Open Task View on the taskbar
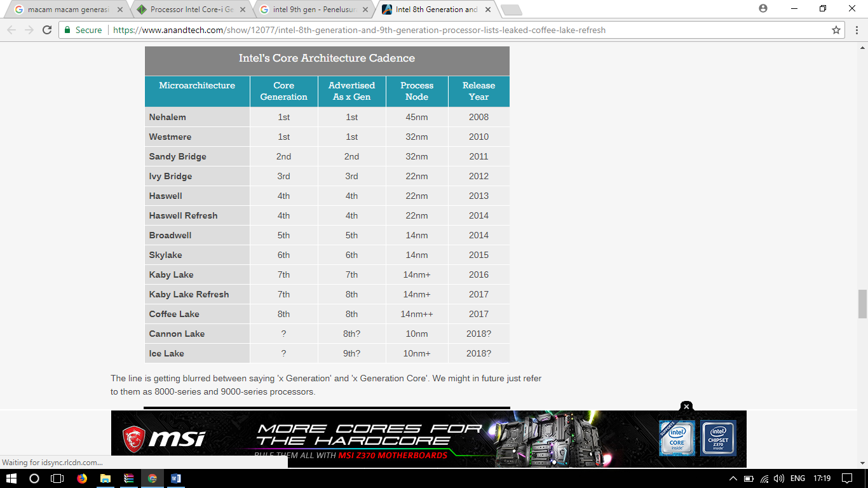Viewport: 868px width, 488px height. (x=57, y=478)
